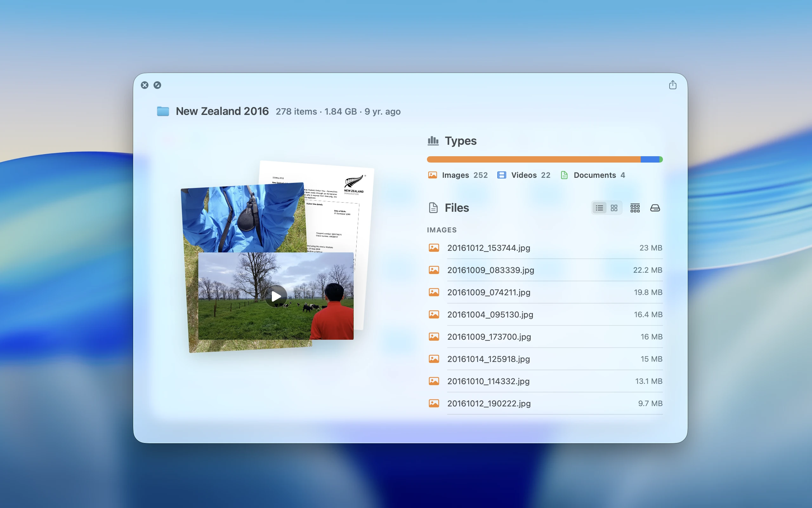Play the video preview with the cows
The height and width of the screenshot is (508, 812).
pos(276,296)
